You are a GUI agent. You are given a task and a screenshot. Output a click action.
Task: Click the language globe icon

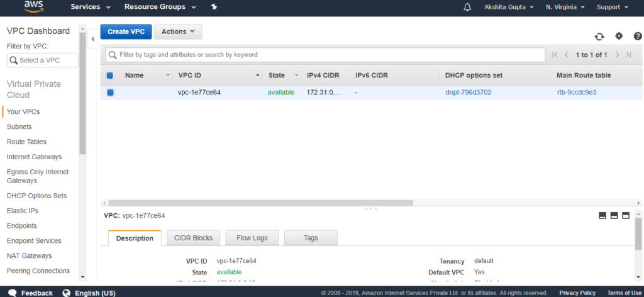pos(67,293)
